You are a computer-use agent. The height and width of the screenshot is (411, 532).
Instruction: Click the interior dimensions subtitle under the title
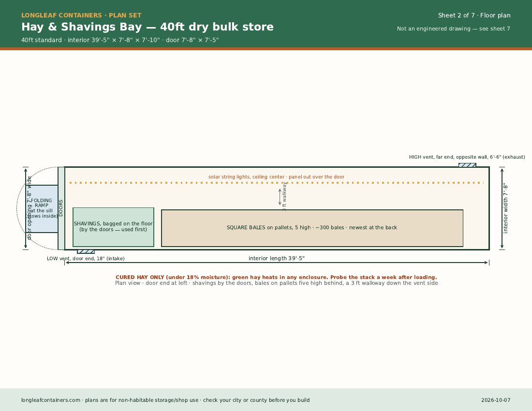120,40
